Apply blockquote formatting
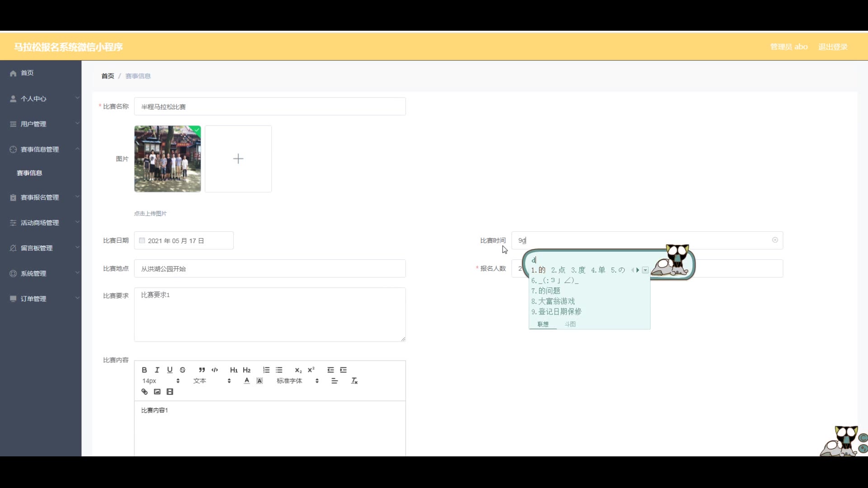The image size is (868, 488). [202, 370]
